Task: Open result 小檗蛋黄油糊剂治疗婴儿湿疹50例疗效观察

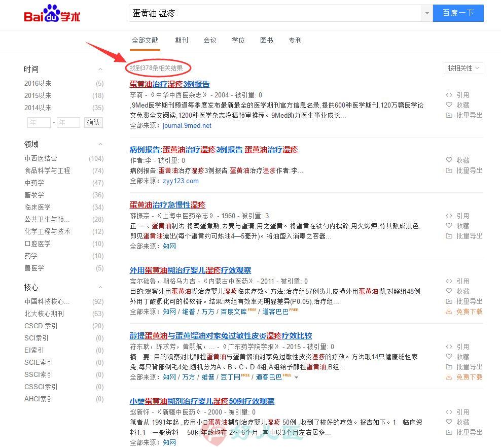Action: click(202, 401)
